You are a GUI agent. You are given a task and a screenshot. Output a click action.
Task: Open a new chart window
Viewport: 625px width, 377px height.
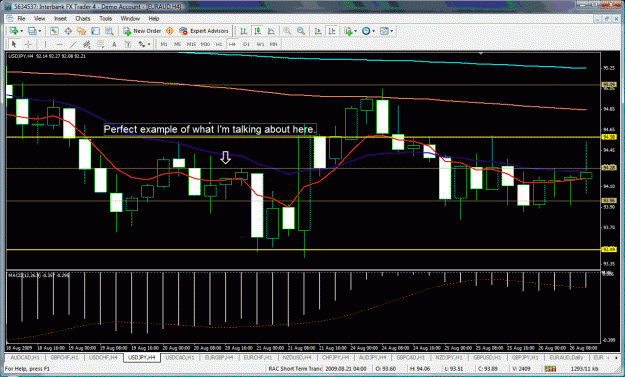coord(14,31)
